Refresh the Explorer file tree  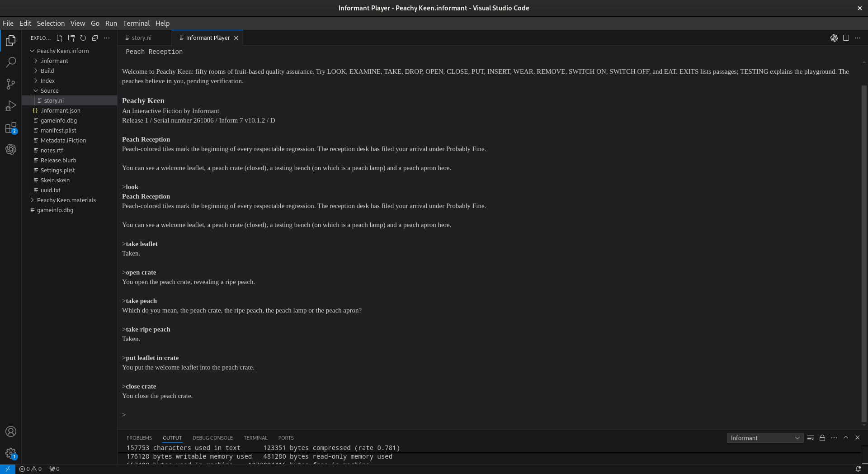(x=83, y=38)
